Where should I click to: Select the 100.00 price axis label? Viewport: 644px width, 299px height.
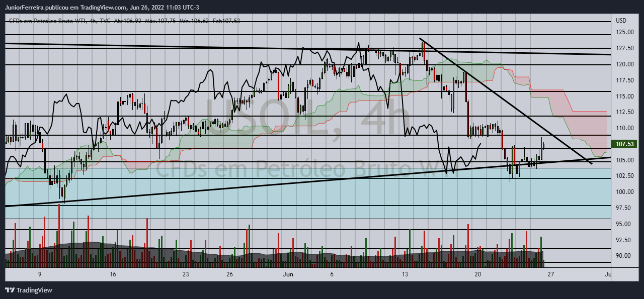[x=624, y=192]
